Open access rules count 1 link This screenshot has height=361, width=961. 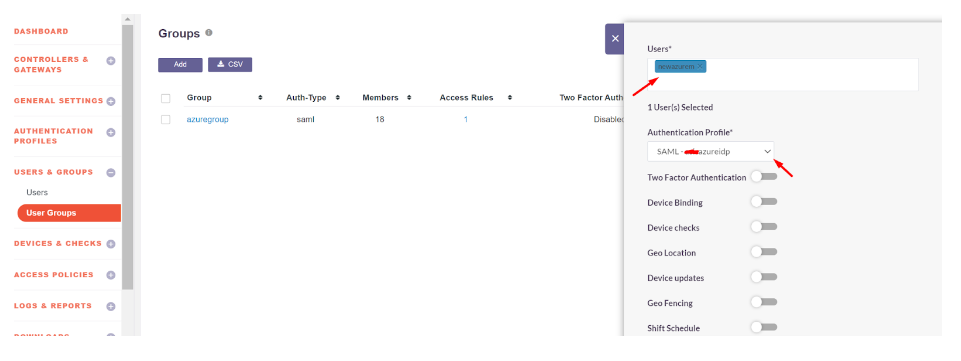click(466, 120)
